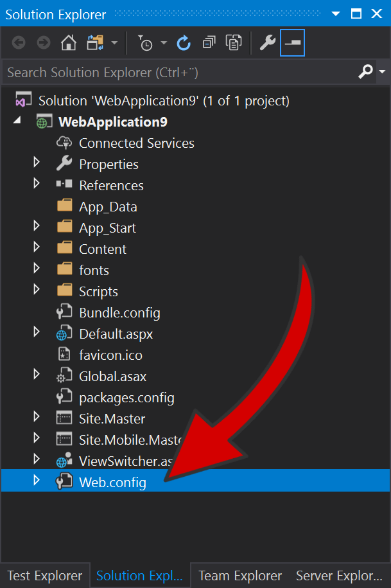This screenshot has width=391, height=588.
Task: Open Properties using the wrench toolbar icon
Action: (266, 42)
